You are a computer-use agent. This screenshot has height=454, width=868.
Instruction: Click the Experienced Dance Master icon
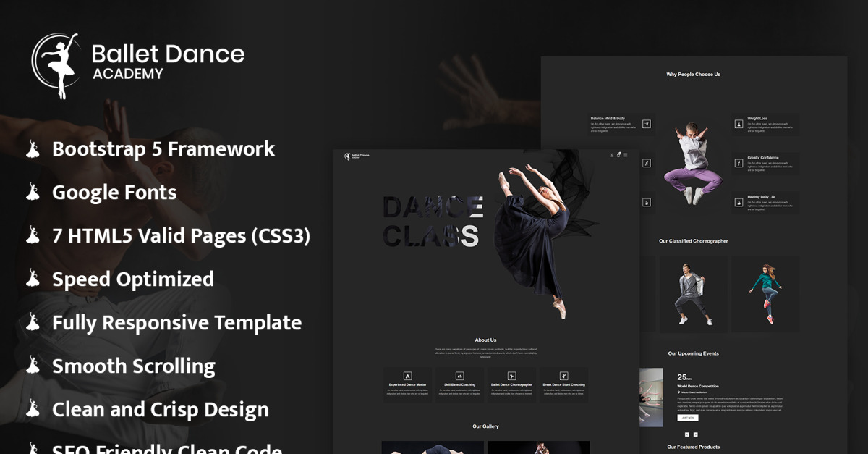(x=407, y=376)
